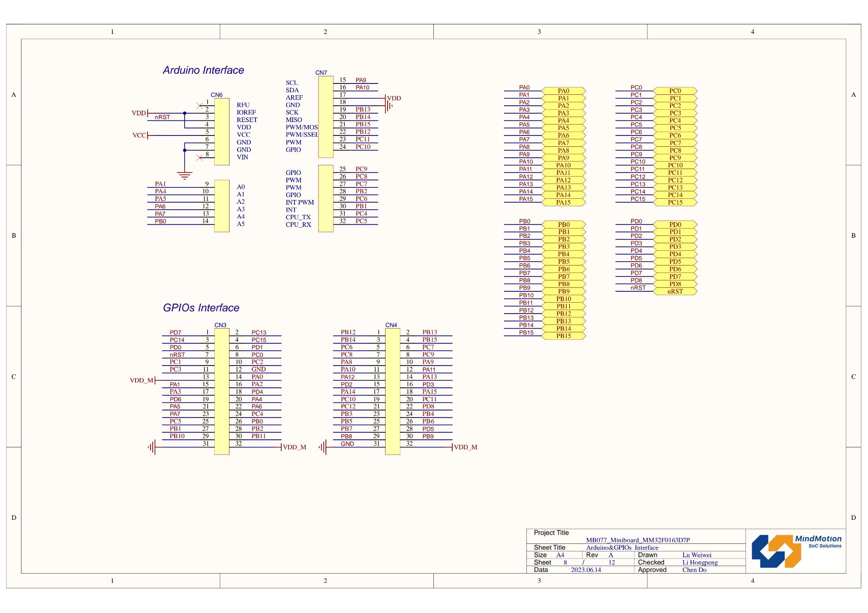Viewport: 868px width, 613px height.
Task: Click the PC0 port flag symbol
Action: pyautogui.click(x=676, y=91)
